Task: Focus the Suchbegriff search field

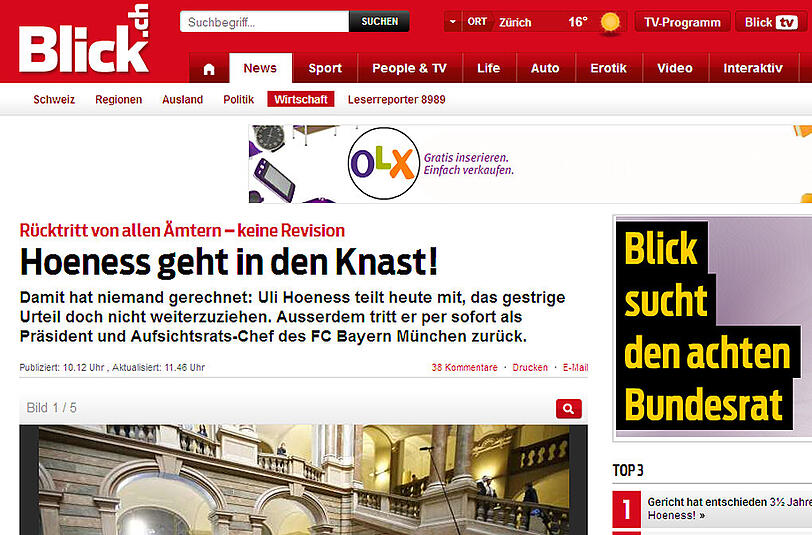Action: pyautogui.click(x=265, y=22)
